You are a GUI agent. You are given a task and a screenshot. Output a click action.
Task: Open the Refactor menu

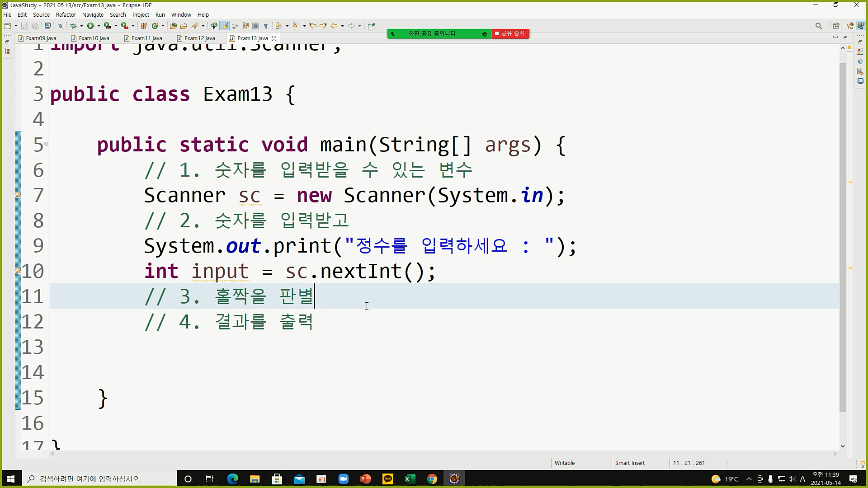66,14
